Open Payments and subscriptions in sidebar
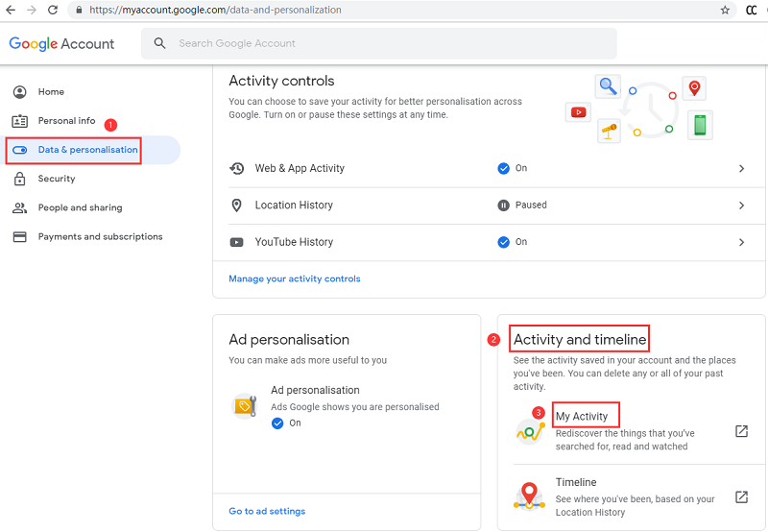The image size is (768, 532). 101,236
